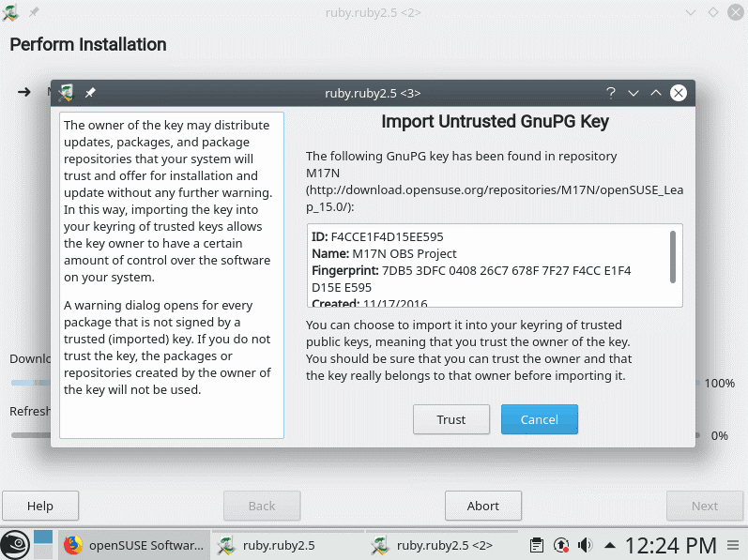This screenshot has width=748, height=560.
Task: Click the 100% download progress label
Action: pos(720,384)
